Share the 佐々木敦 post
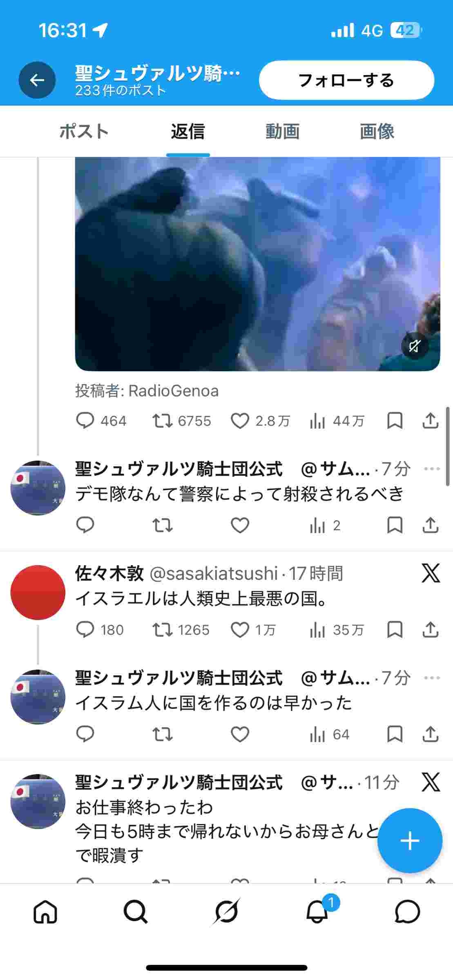This screenshot has width=453, height=980. click(430, 630)
